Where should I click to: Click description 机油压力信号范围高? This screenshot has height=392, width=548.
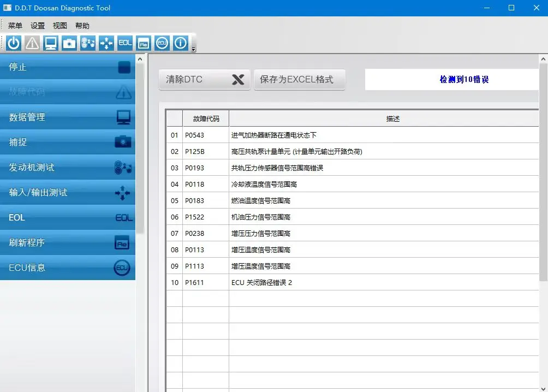(261, 217)
